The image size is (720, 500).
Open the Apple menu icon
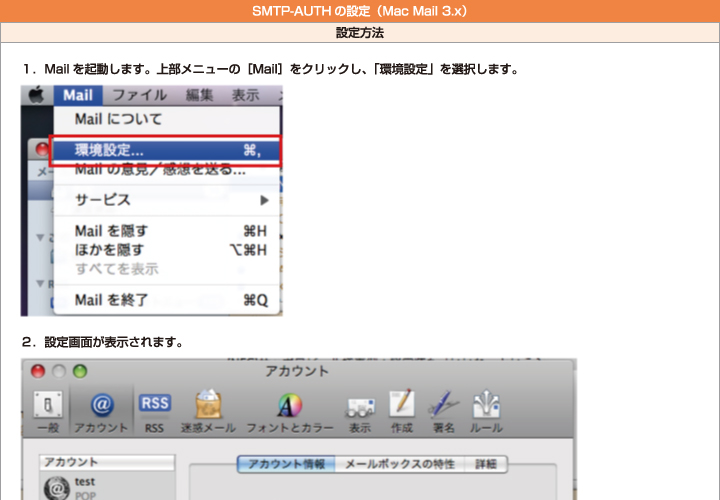[x=36, y=95]
